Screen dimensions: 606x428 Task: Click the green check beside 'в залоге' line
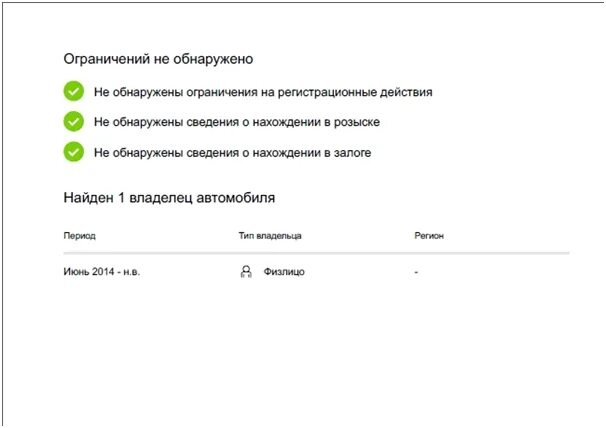click(73, 152)
